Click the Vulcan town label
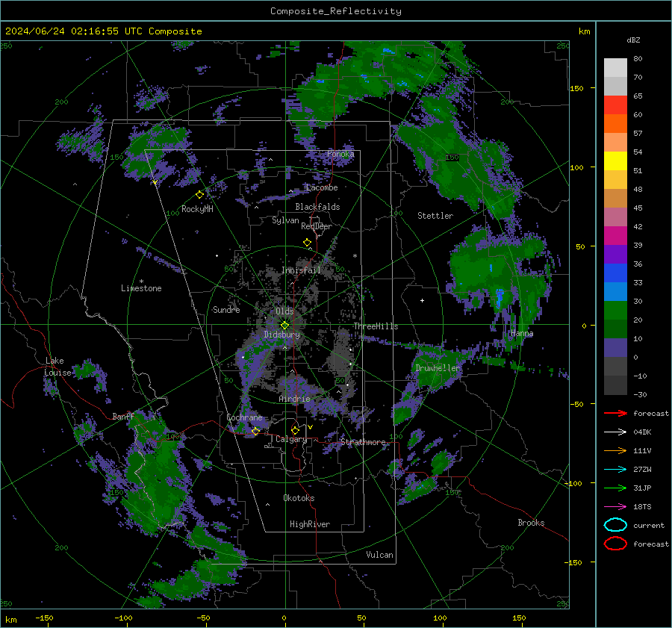672x628 pixels. [380, 555]
